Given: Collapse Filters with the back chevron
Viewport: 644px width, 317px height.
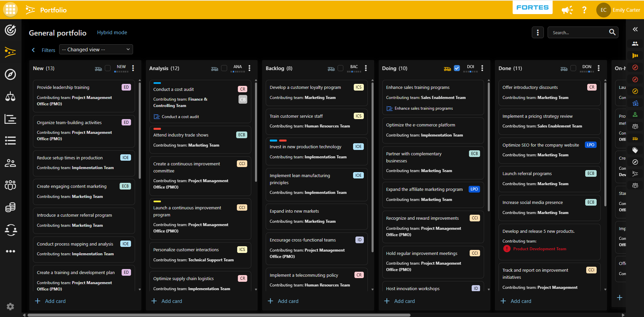Looking at the screenshot, I should tap(33, 50).
